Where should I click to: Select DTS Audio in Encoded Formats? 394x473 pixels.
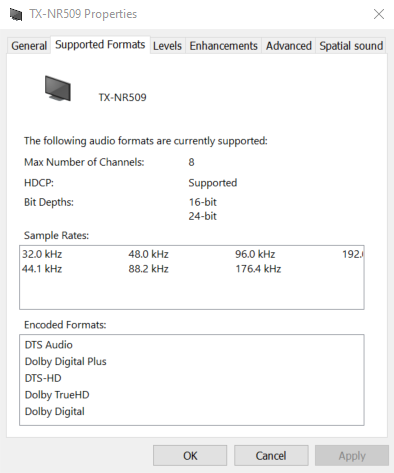point(49,345)
